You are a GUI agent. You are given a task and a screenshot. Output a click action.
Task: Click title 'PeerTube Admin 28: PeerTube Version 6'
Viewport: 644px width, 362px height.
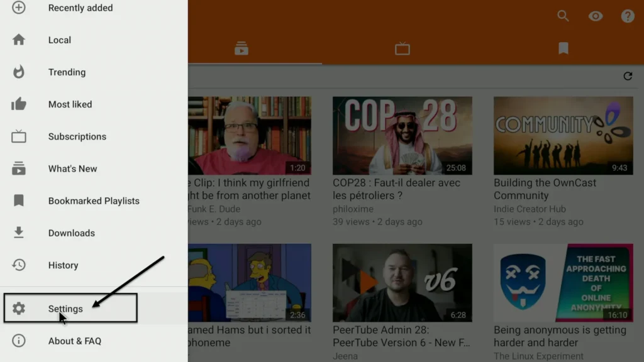coord(401,336)
